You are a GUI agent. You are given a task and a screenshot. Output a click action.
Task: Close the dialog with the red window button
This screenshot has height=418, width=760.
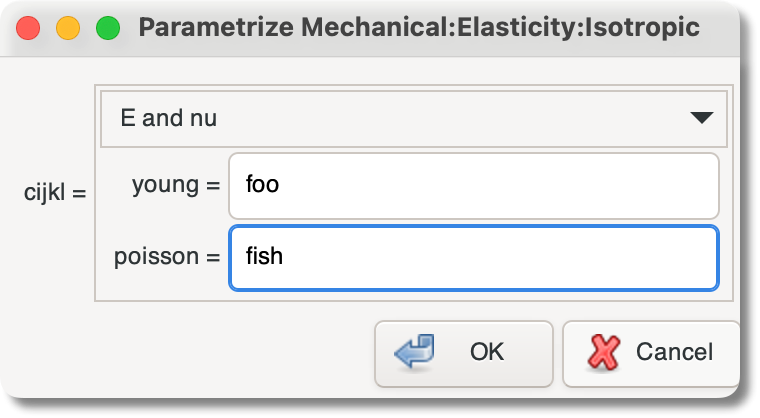[x=28, y=28]
